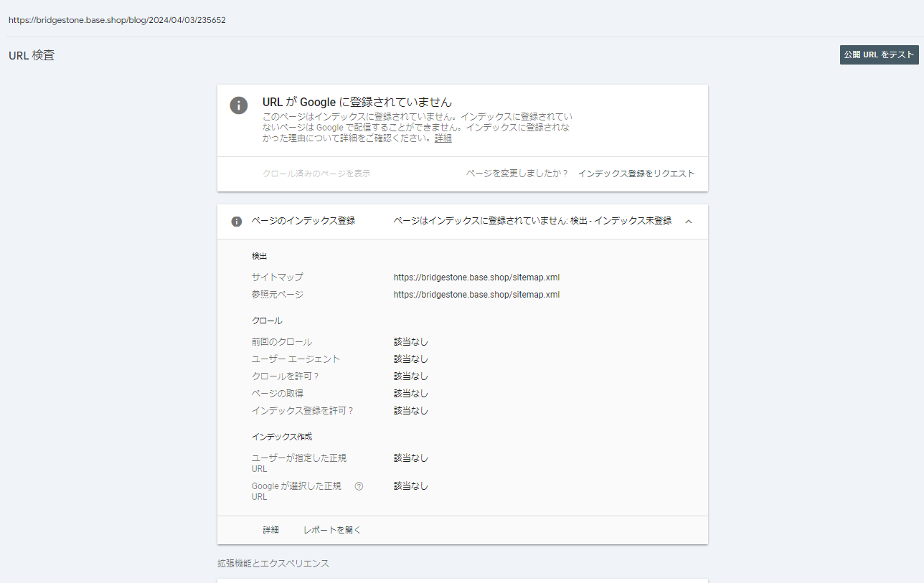Click the ユーザーが指定した正規 URL label
This screenshot has height=583, width=924.
point(299,463)
